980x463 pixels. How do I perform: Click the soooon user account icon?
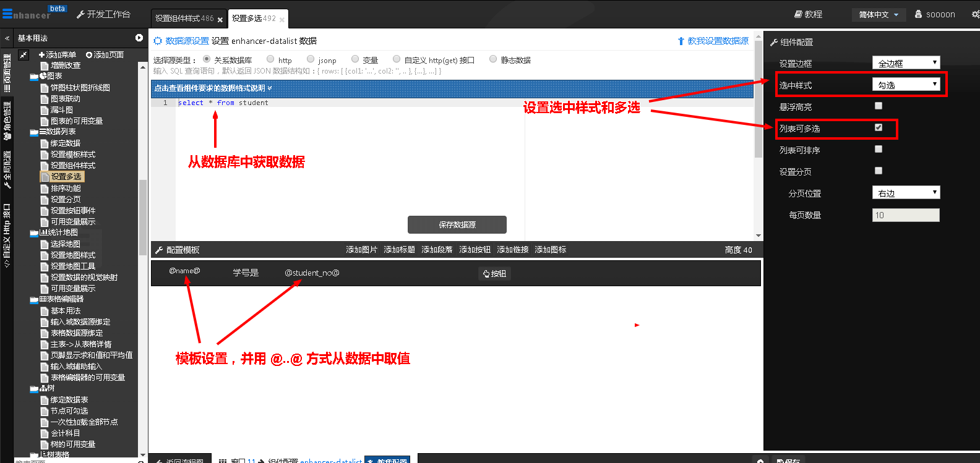coord(918,14)
